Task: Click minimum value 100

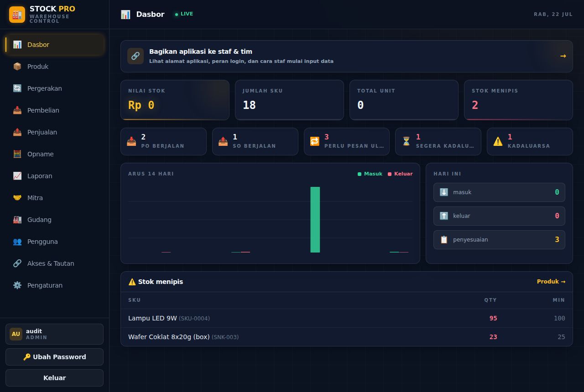Action: 559,318
